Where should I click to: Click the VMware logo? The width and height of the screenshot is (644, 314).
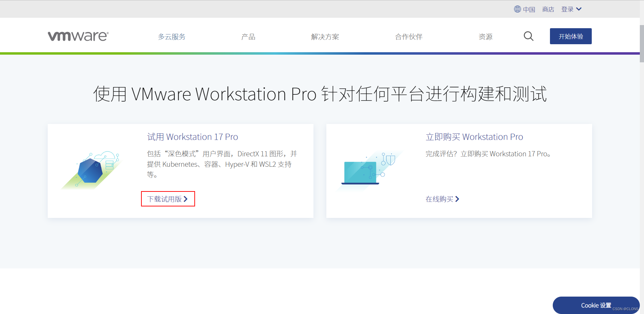tap(78, 36)
